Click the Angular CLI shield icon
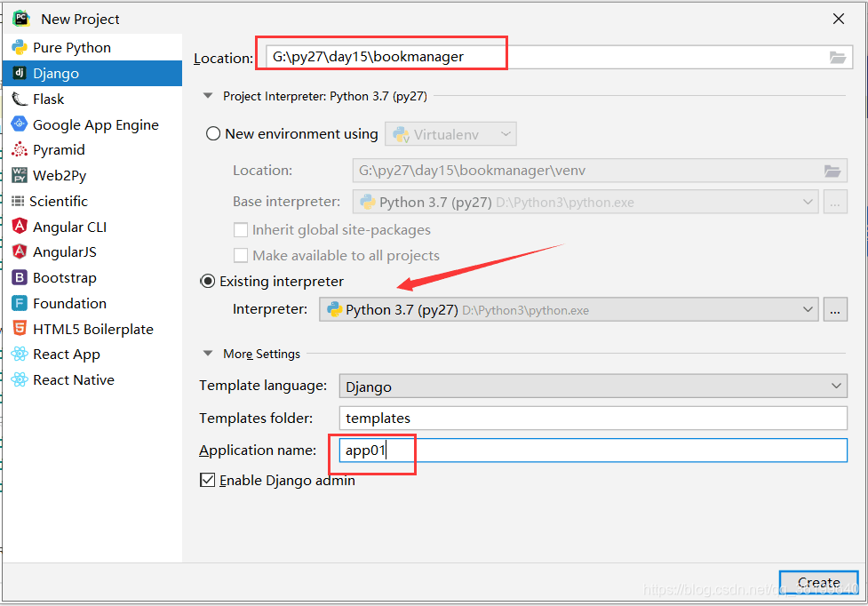868x606 pixels. (20, 226)
